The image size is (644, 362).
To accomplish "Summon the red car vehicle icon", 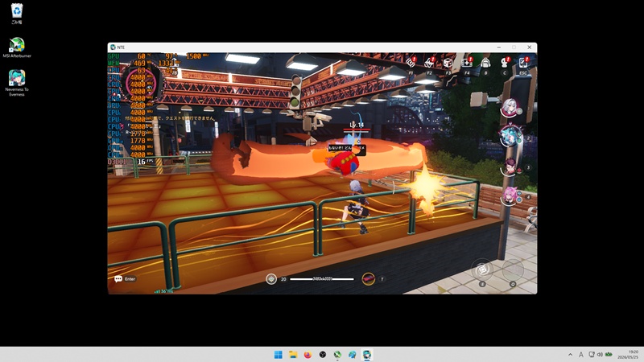I will click(369, 279).
